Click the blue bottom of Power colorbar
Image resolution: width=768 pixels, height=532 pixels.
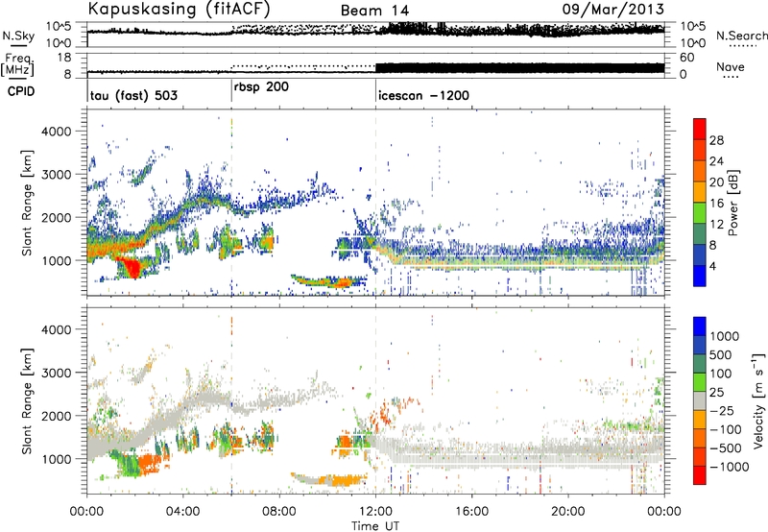tap(700, 278)
